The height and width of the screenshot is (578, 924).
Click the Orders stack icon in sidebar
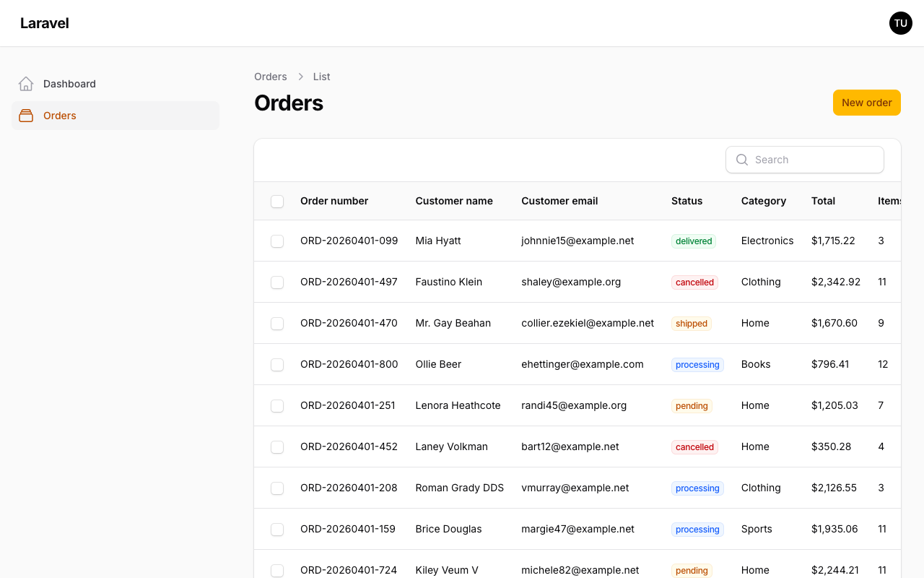click(x=26, y=116)
